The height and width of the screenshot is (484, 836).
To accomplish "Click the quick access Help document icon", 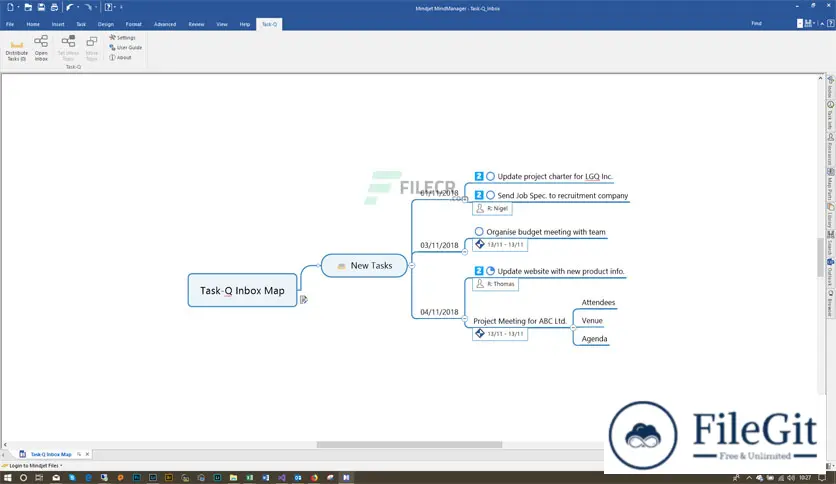I will [x=108, y=7].
